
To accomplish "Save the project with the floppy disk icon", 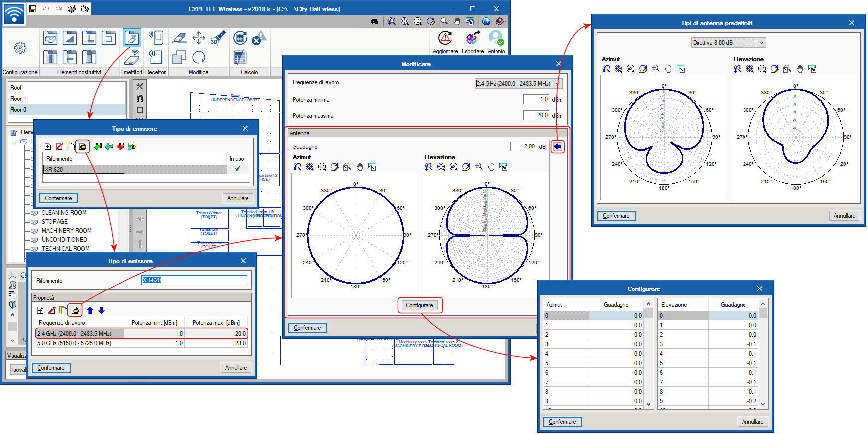I will [33, 9].
